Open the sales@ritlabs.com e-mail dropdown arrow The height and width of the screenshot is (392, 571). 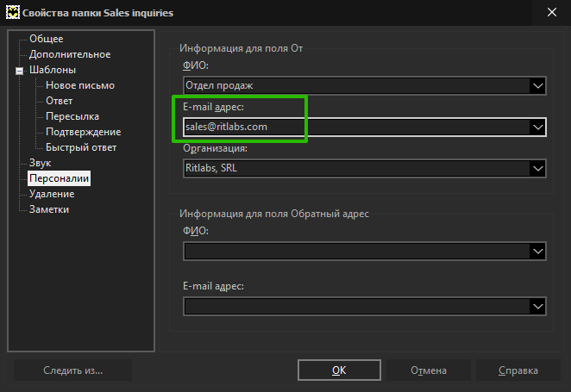pos(538,127)
